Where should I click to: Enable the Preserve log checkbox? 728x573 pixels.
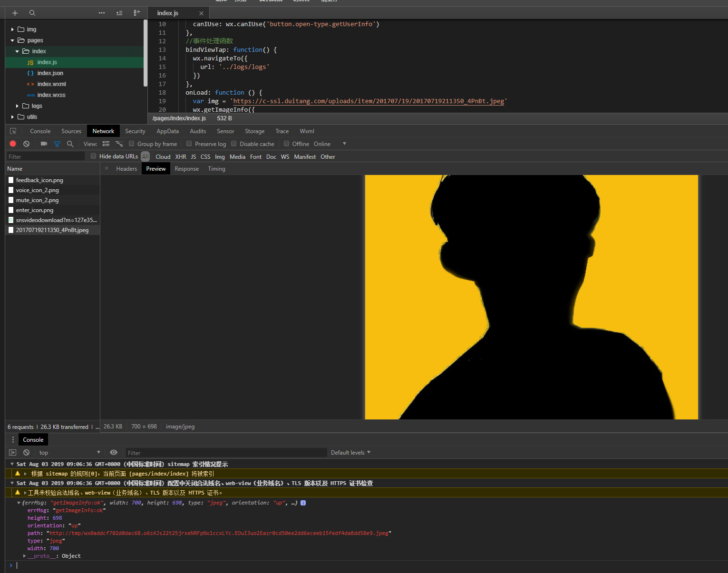pyautogui.click(x=189, y=144)
